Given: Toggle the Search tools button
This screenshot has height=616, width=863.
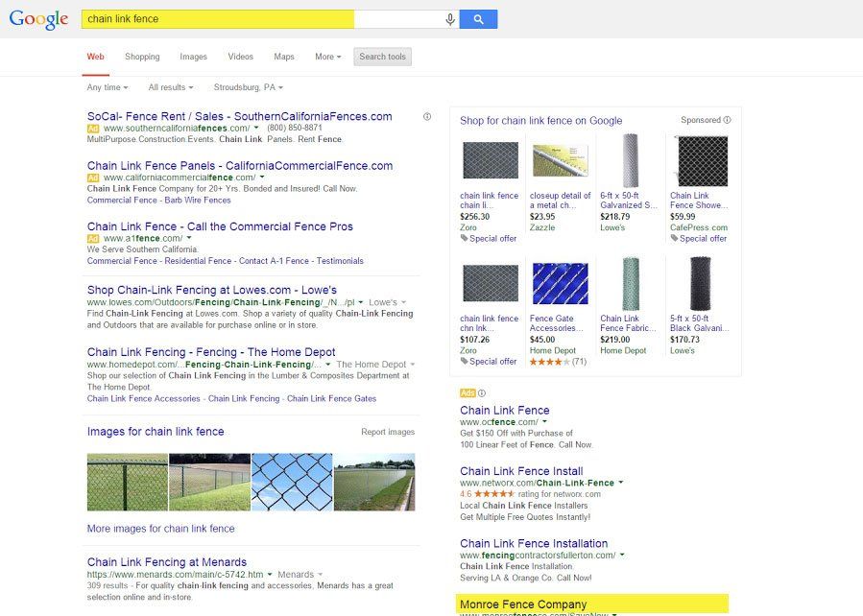Looking at the screenshot, I should pos(382,57).
